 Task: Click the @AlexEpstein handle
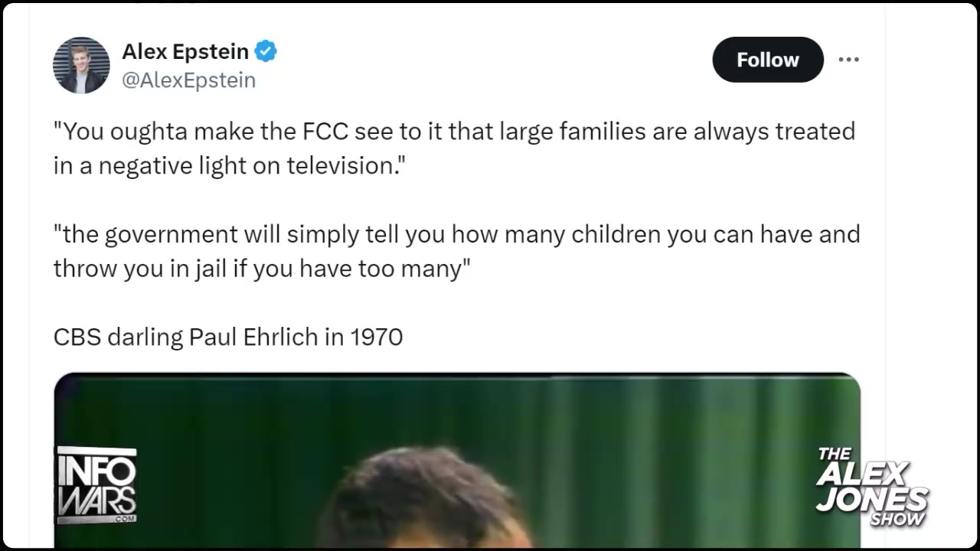coord(188,80)
